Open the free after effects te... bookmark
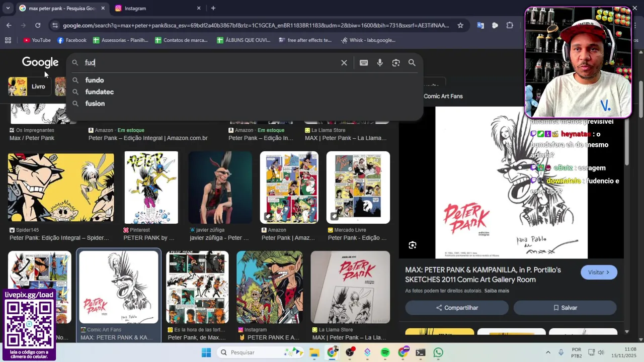 [x=305, y=40]
